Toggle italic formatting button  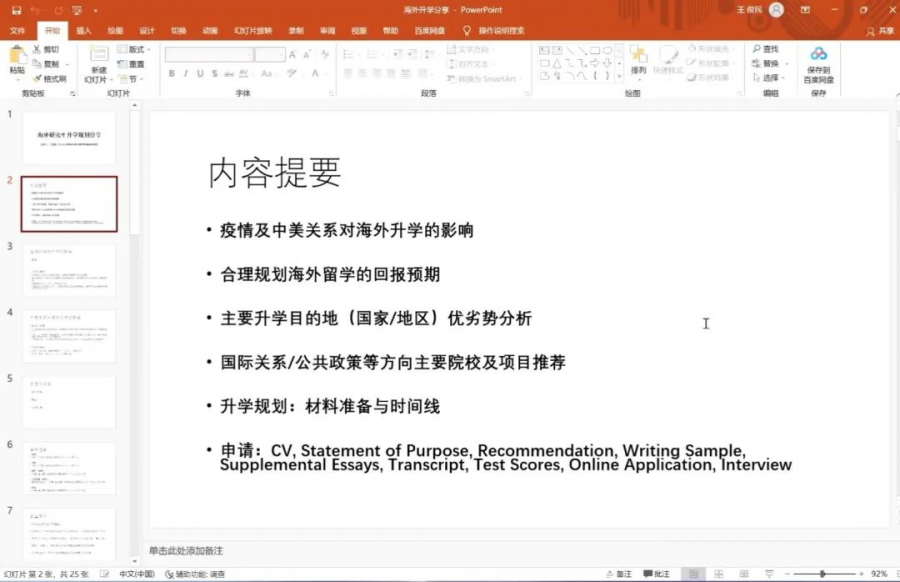[x=186, y=73]
